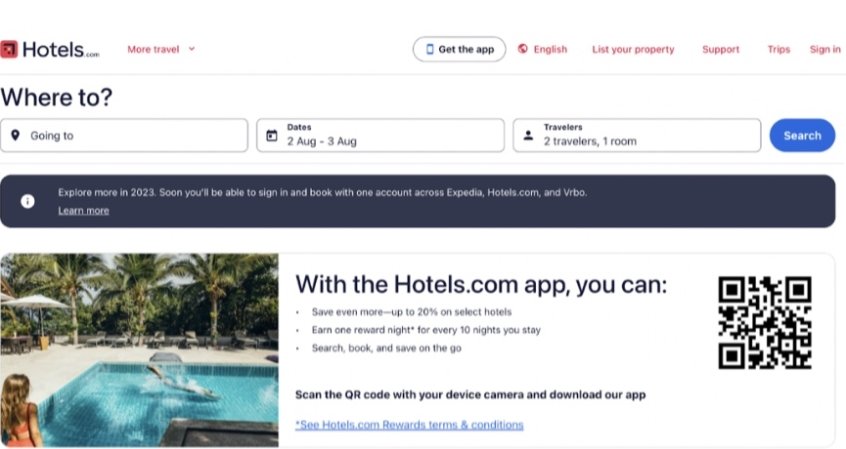
Task: Click the pool resort promotional photo
Action: click(139, 350)
